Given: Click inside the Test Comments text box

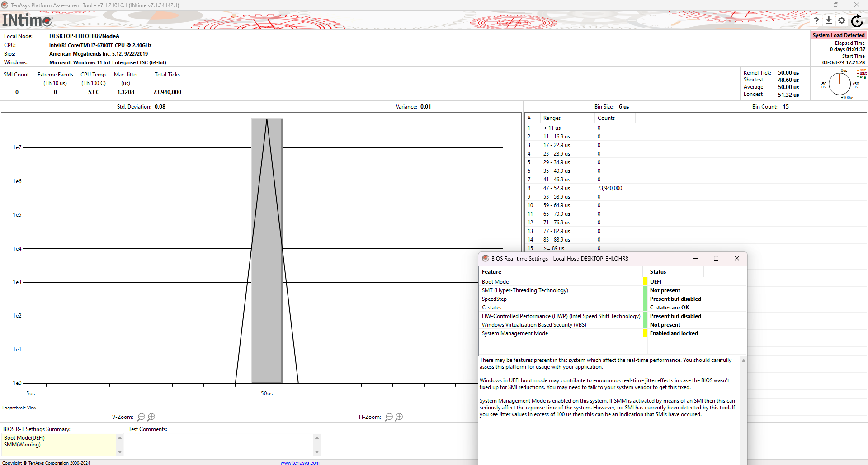Looking at the screenshot, I should pyautogui.click(x=220, y=445).
